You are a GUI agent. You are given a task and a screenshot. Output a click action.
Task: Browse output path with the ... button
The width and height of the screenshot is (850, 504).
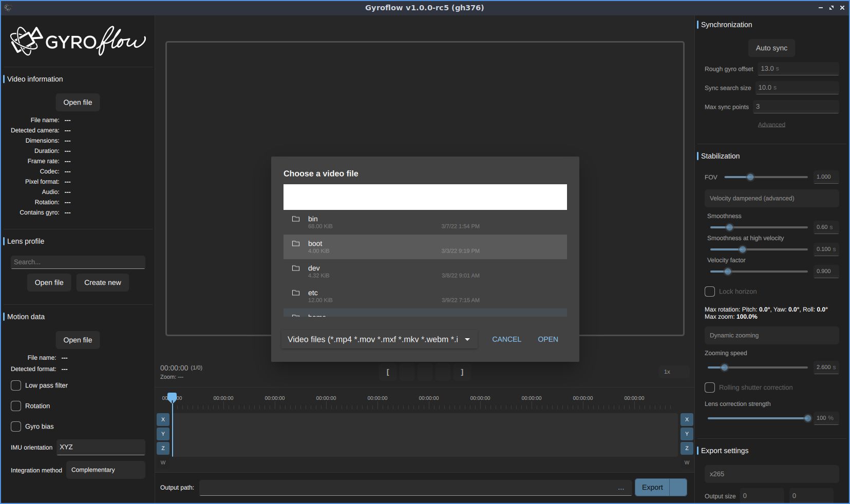(x=621, y=488)
